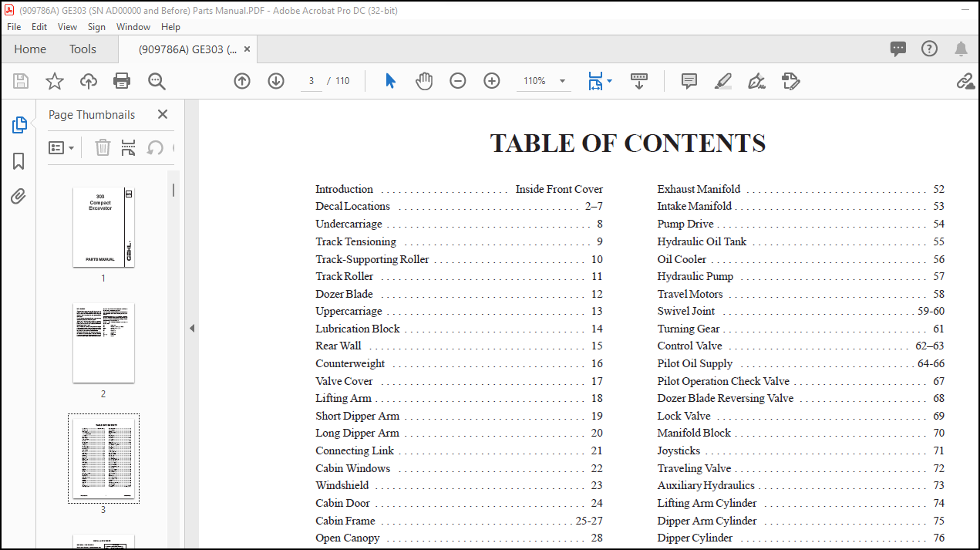The width and height of the screenshot is (980, 550).
Task: Select the Highlight text tool
Action: 722,81
